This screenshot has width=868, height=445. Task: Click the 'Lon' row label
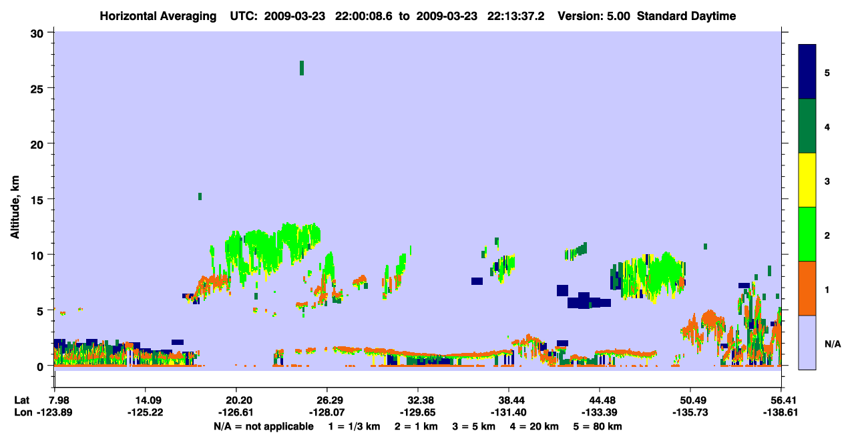23,412
